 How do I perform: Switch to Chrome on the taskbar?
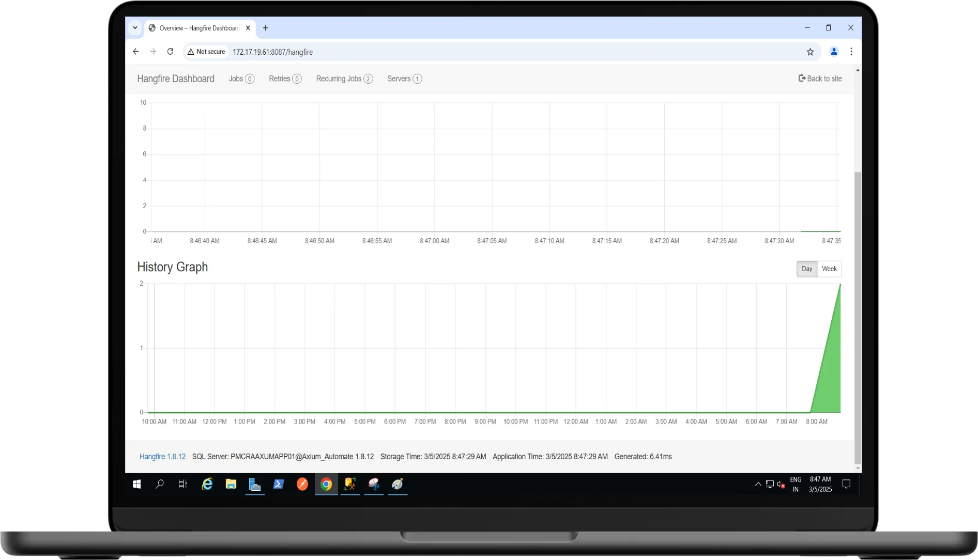[326, 484]
